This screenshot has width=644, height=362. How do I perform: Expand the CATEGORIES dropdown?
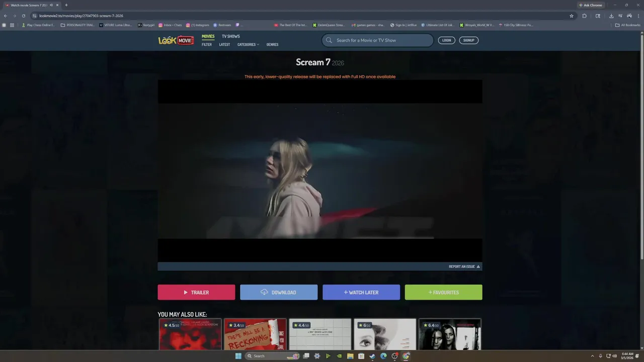click(249, 44)
